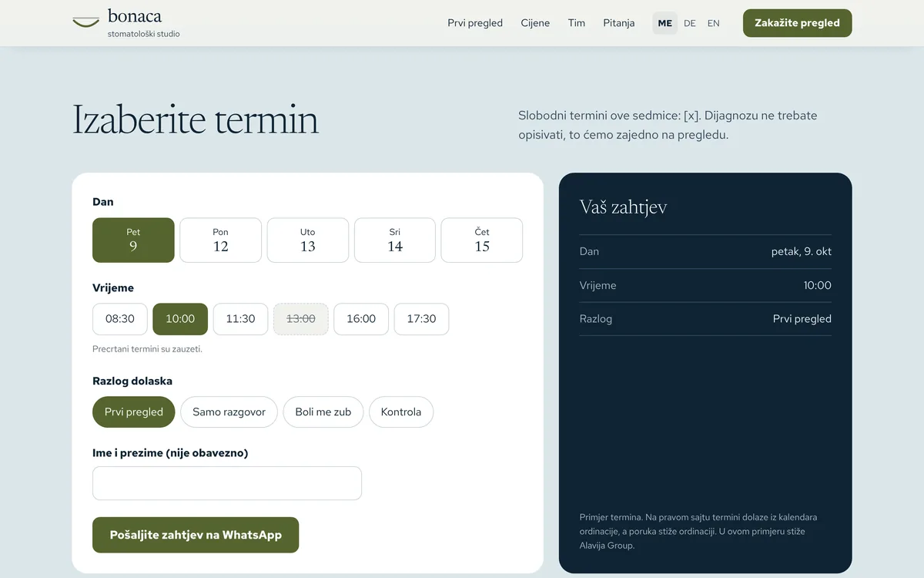Screen dimensions: 924x578
Task: Click the Vaš zahtjev panel heading
Action: coord(623,207)
